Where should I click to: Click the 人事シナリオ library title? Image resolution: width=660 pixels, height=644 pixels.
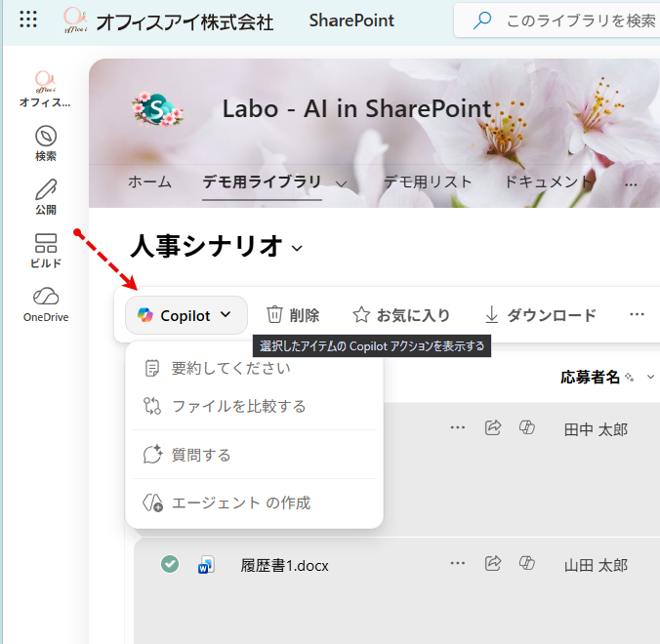[206, 246]
